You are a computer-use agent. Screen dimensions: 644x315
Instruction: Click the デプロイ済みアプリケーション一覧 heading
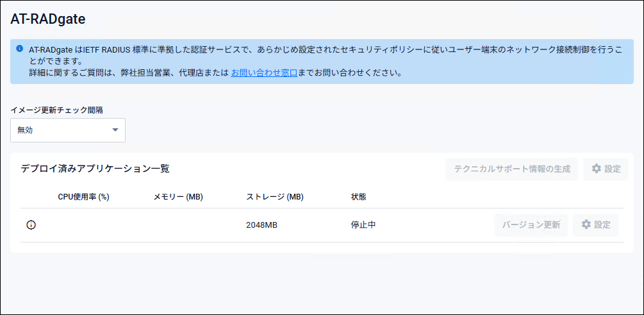click(x=95, y=169)
